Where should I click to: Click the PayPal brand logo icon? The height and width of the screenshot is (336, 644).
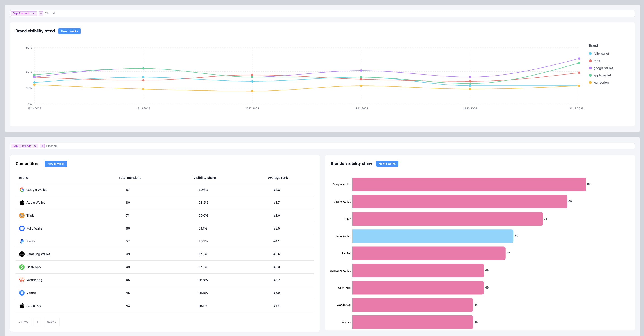point(22,241)
